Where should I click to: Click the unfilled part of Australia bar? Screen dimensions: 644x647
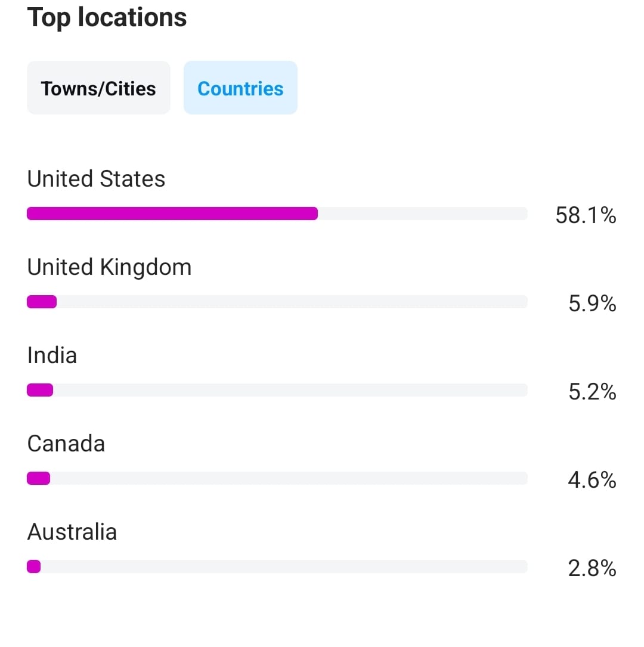(284, 566)
